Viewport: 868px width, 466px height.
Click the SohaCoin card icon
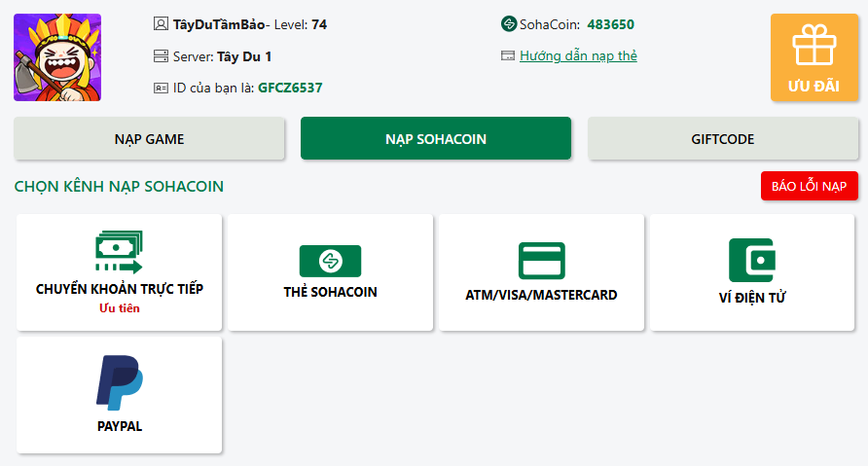click(330, 261)
